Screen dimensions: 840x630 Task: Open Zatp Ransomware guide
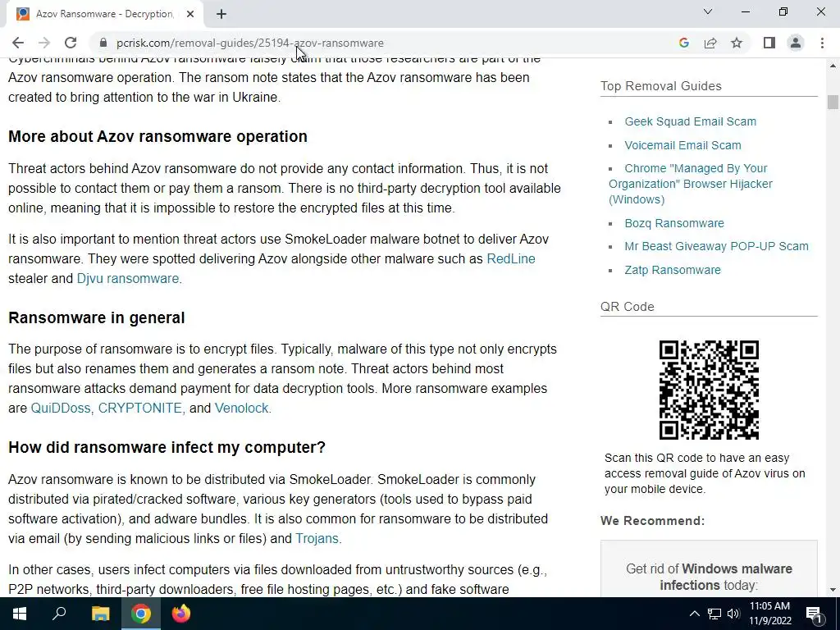(x=673, y=270)
